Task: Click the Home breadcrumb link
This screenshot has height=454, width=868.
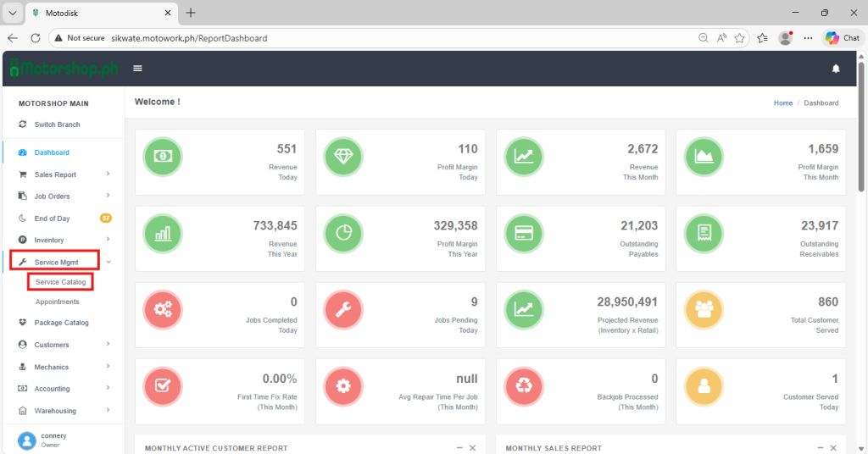Action: point(782,103)
